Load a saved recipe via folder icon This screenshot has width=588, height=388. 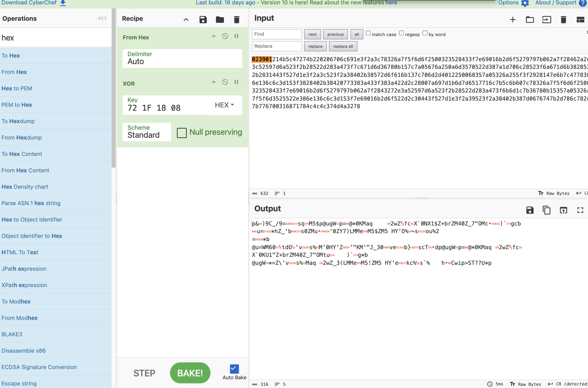220,20
